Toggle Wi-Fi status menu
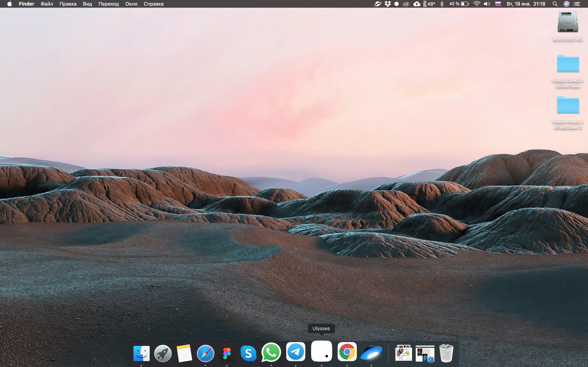 (x=477, y=4)
